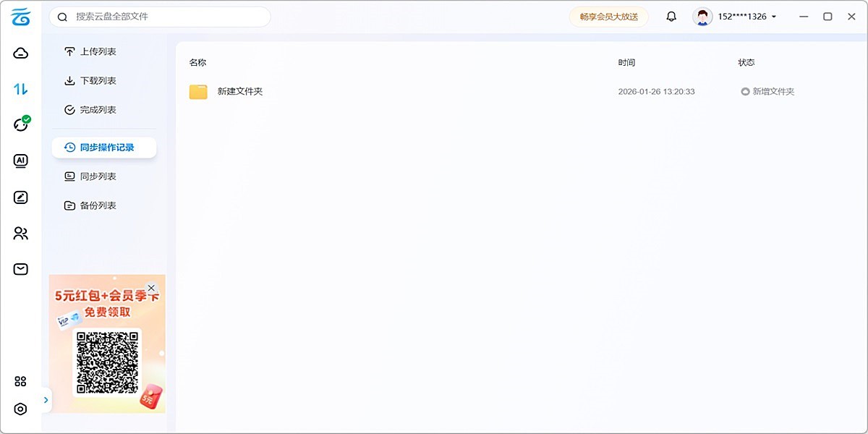
Task: Open the apps grid menu
Action: [20, 380]
